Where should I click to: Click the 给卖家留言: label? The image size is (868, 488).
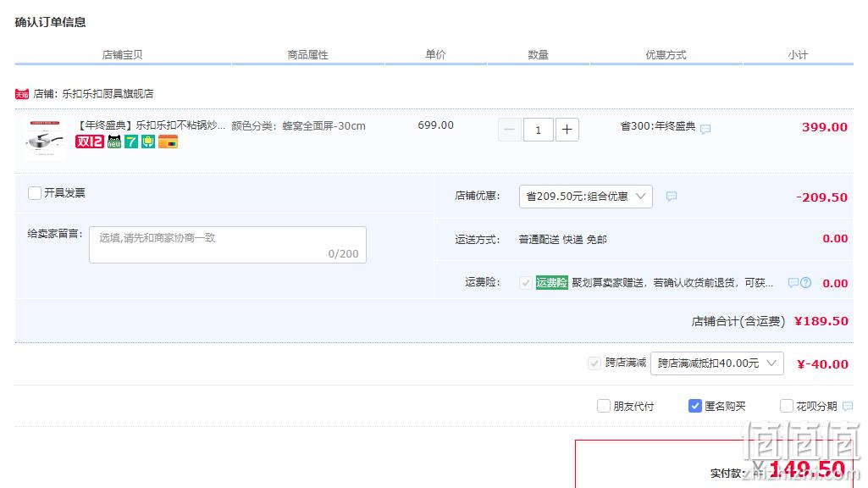coord(55,234)
